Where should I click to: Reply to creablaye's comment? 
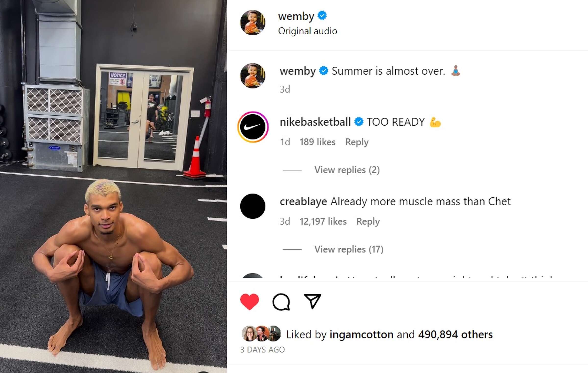[368, 222]
